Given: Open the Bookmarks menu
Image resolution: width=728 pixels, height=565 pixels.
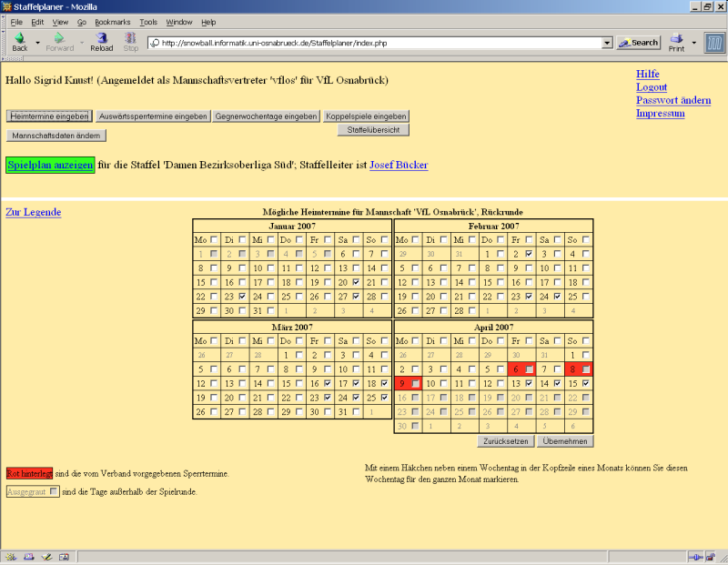Looking at the screenshot, I should click(x=112, y=22).
